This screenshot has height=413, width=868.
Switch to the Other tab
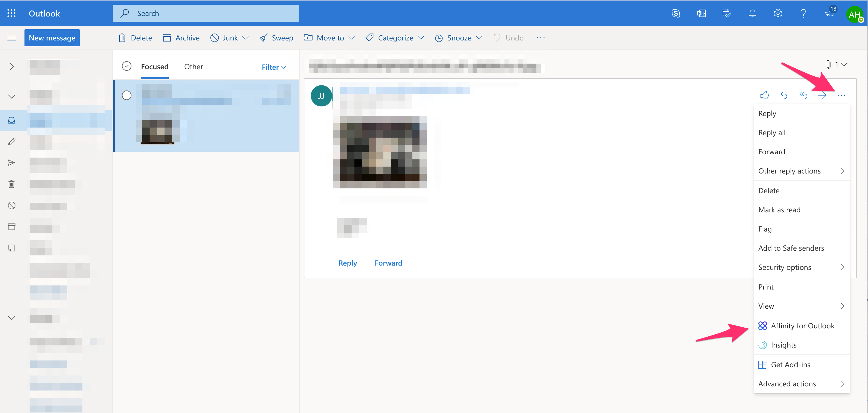pyautogui.click(x=193, y=67)
